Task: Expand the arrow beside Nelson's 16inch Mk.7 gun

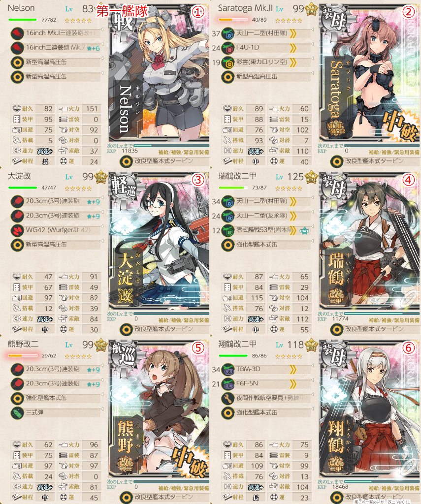Action: 102,44
